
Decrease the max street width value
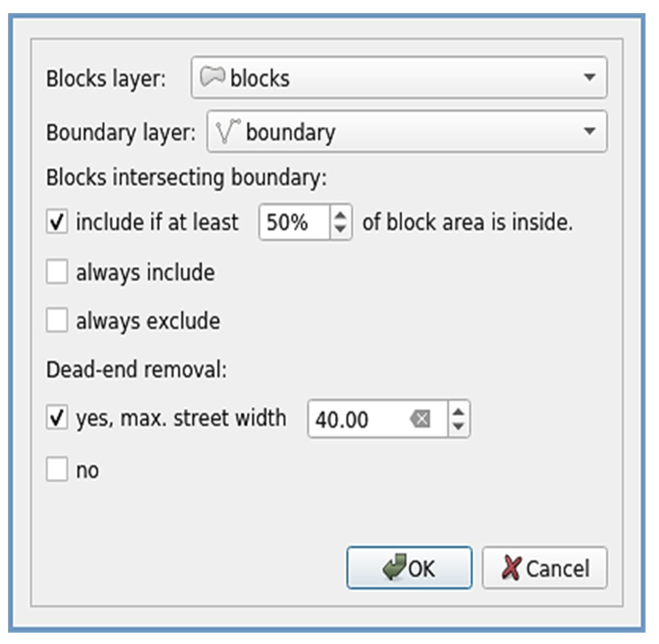pos(458,426)
